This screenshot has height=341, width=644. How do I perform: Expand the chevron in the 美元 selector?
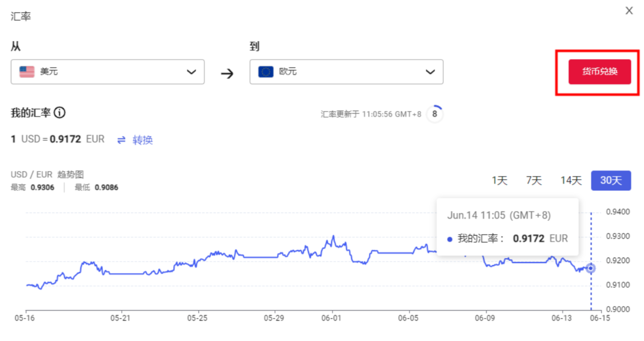pos(191,72)
